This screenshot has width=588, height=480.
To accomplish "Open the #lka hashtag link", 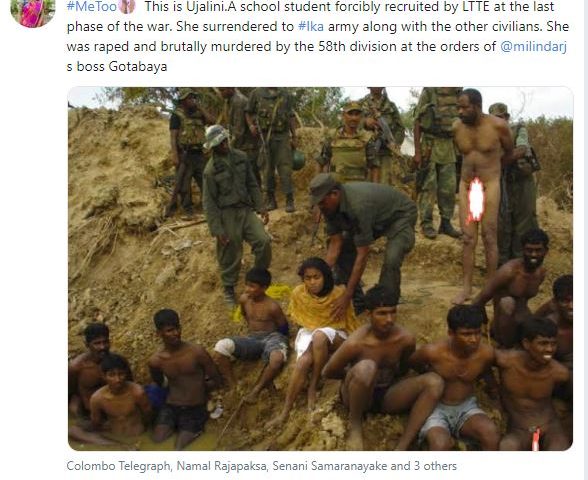I will coord(310,27).
